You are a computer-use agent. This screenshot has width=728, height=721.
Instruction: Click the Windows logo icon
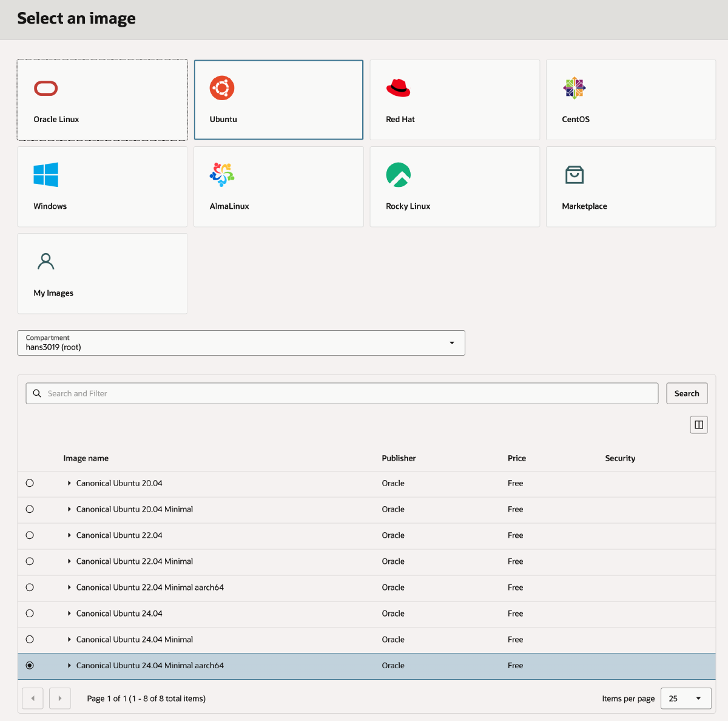click(x=46, y=175)
